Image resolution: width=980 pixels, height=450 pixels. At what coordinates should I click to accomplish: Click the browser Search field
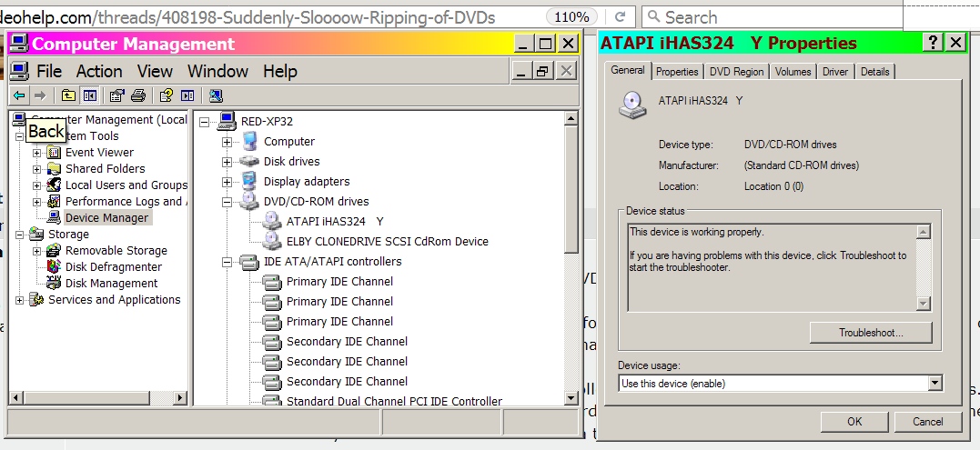[x=773, y=17]
